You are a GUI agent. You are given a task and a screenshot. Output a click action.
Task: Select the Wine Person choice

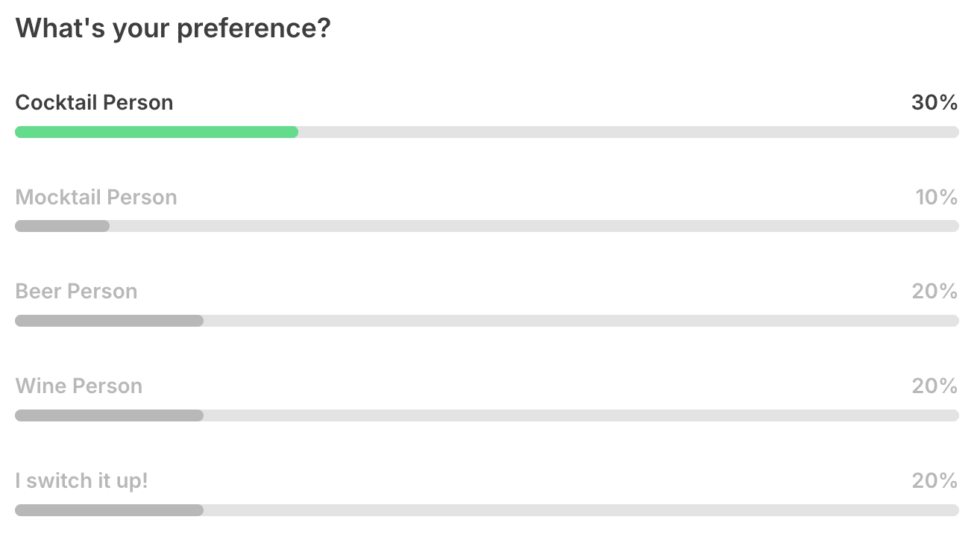click(x=78, y=386)
